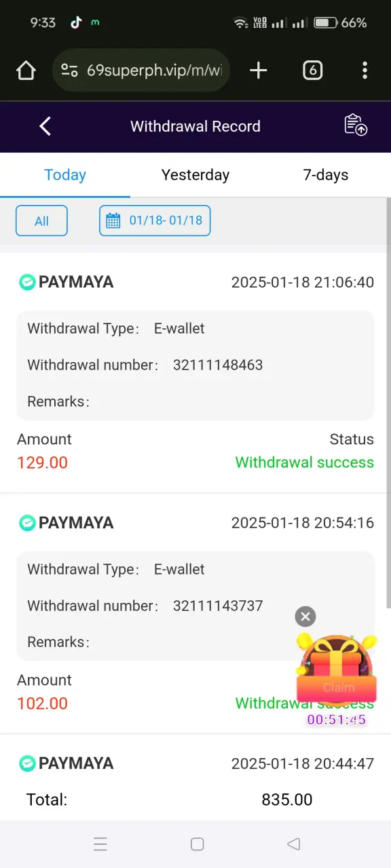Switch to the 7-days tab

point(326,175)
